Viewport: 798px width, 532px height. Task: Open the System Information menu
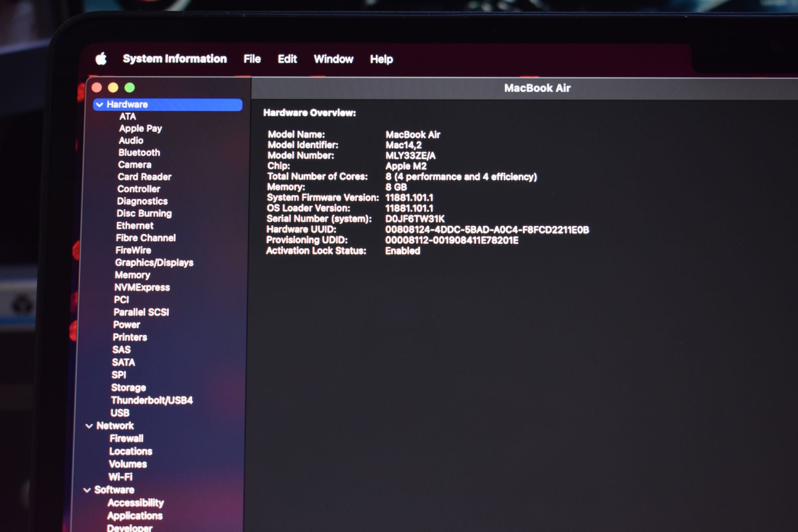175,59
